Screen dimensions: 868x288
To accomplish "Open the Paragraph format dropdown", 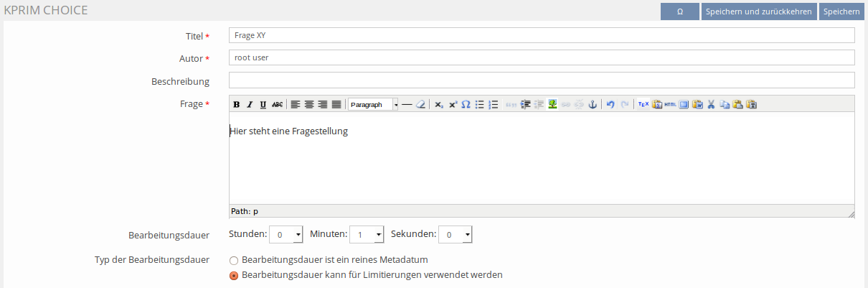I will tap(373, 104).
